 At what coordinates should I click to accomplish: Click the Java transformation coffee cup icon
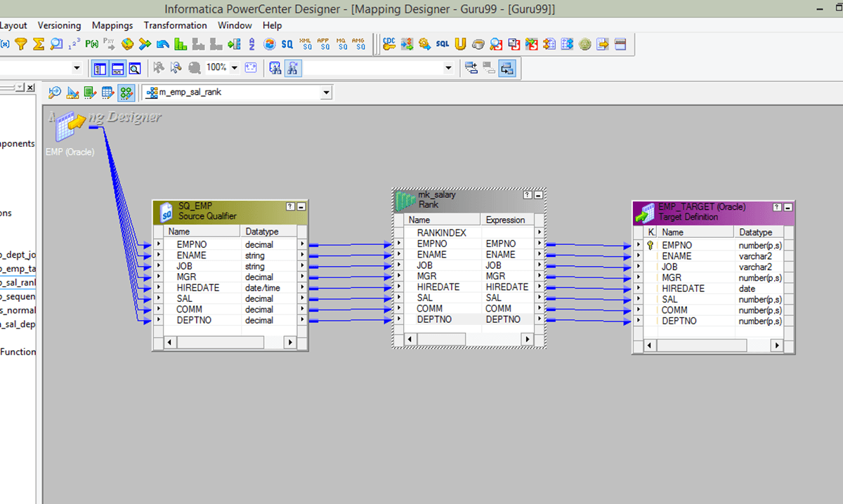click(x=478, y=44)
